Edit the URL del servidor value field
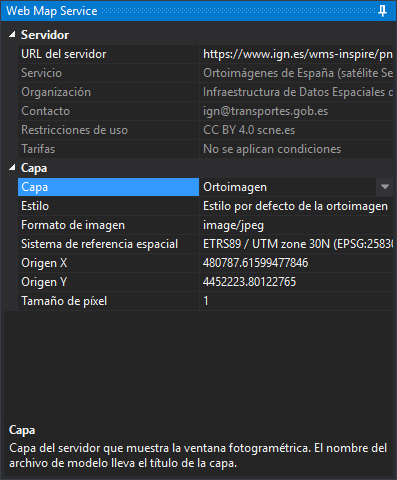The height and width of the screenshot is (480, 397). coord(296,54)
